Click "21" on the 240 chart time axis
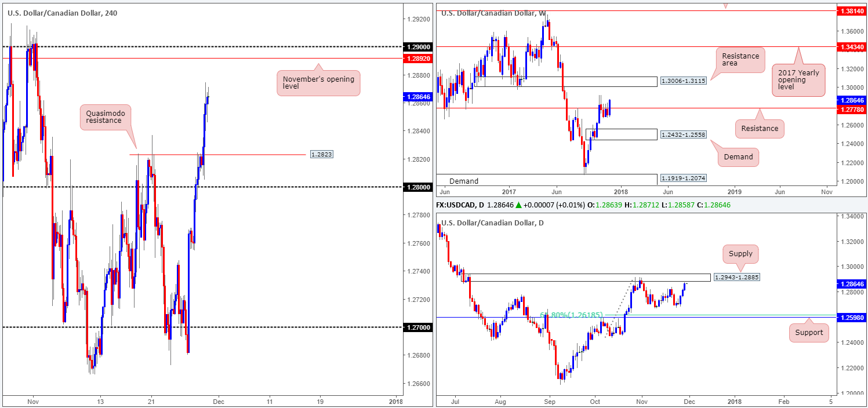This screenshot has height=408, width=868. [x=151, y=401]
